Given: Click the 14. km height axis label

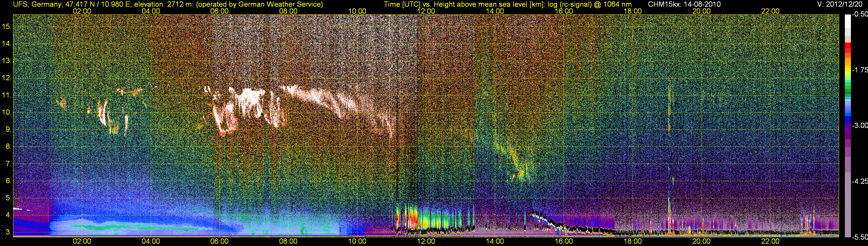Looking at the screenshot, I should pos(7,44).
